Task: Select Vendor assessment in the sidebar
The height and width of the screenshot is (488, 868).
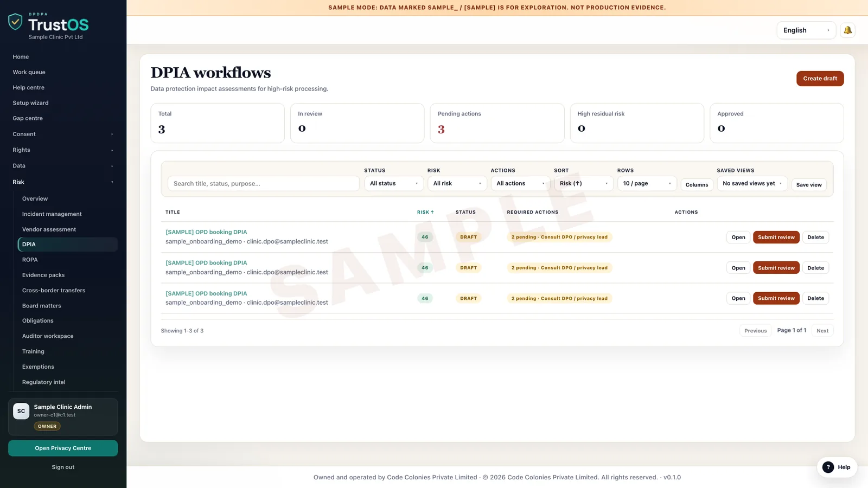Action: (49, 229)
